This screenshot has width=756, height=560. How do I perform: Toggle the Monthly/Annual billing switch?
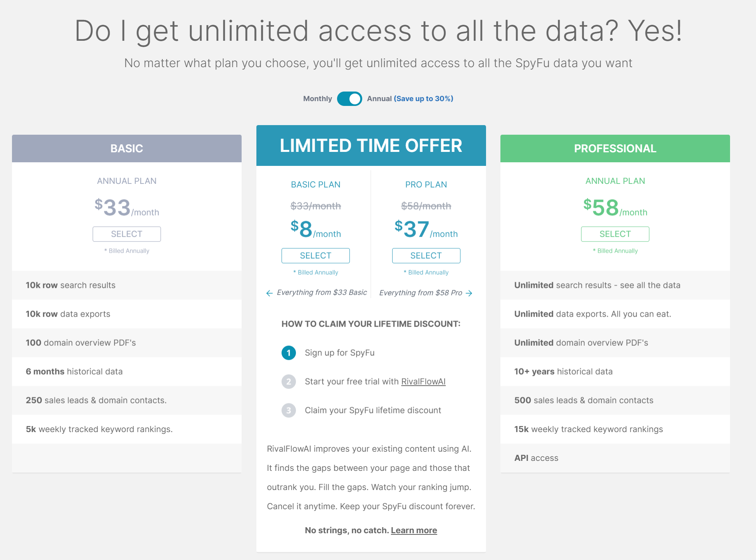click(349, 99)
